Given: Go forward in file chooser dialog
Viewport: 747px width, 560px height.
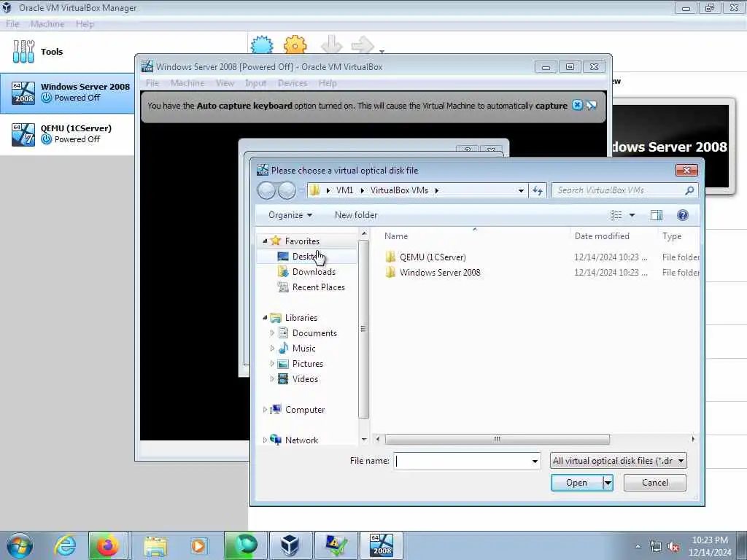Looking at the screenshot, I should (x=287, y=190).
